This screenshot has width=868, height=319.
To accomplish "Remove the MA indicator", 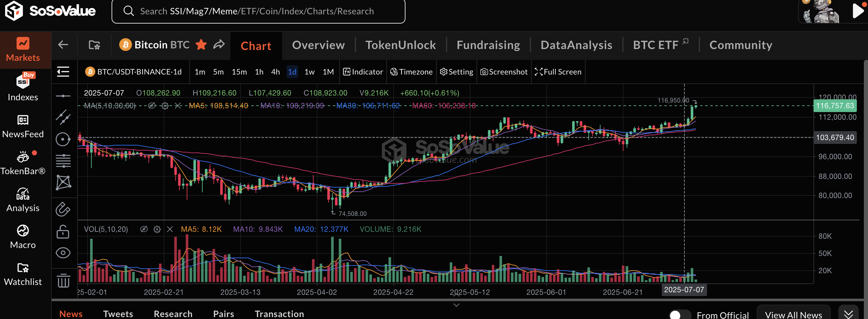I will click(x=178, y=106).
